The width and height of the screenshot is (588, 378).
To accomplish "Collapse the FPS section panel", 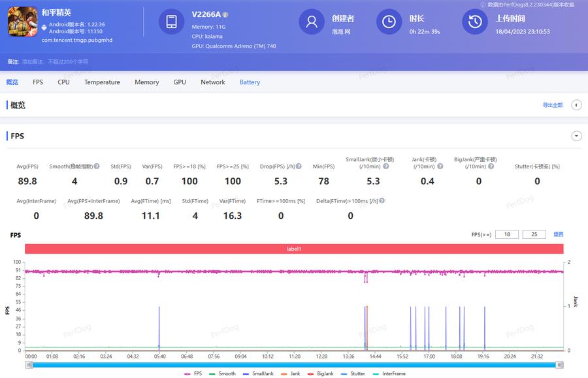I will (576, 136).
